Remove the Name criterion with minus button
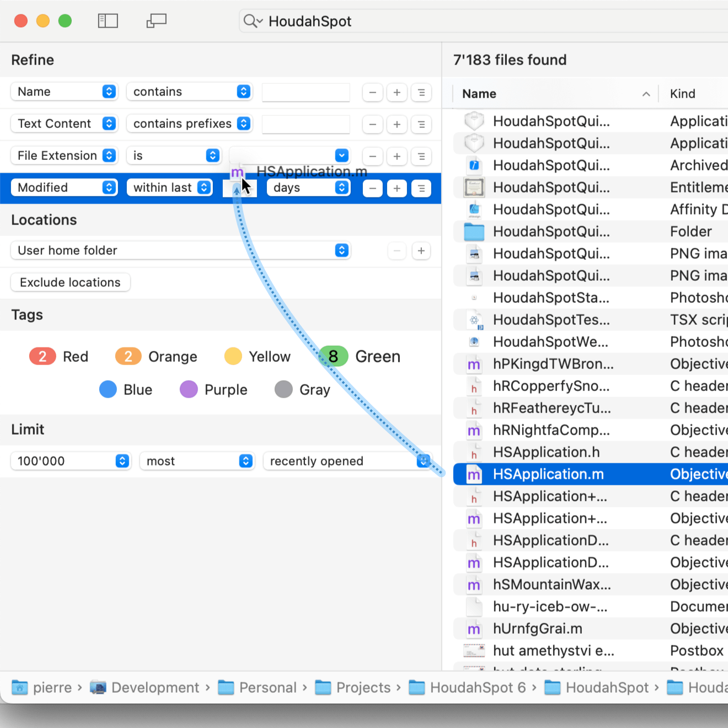728x728 pixels. click(x=372, y=93)
